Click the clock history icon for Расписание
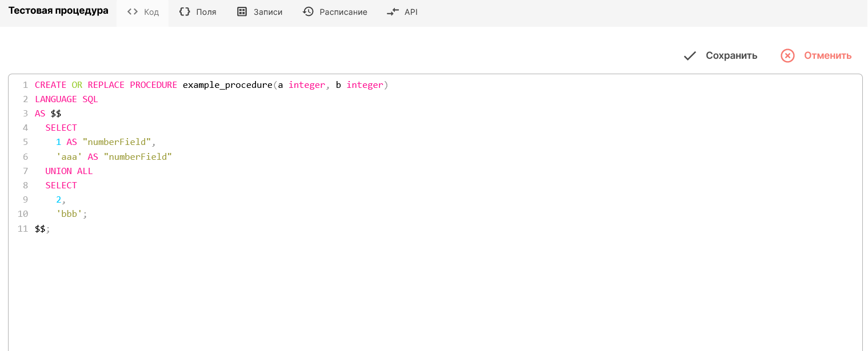 308,12
